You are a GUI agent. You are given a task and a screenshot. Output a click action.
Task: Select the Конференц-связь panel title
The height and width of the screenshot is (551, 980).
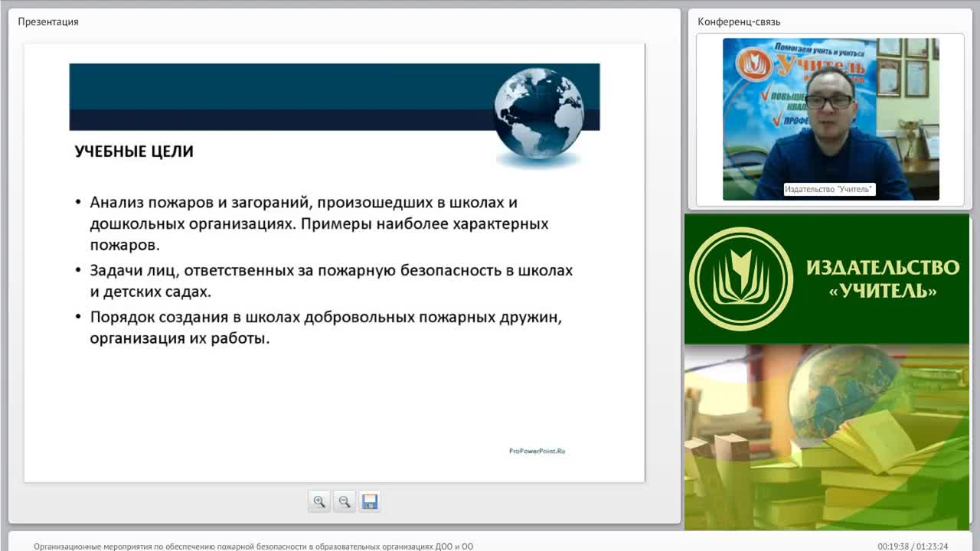pos(739,21)
